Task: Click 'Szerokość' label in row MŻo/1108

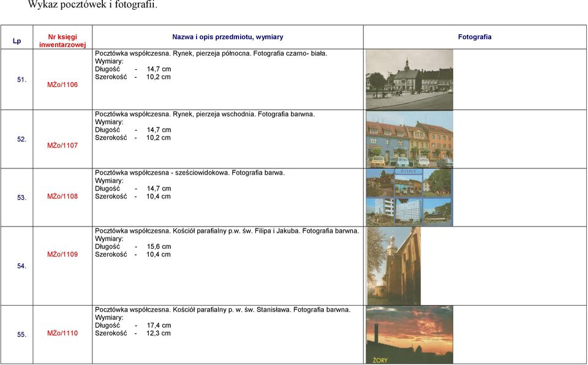Action: click(111, 196)
